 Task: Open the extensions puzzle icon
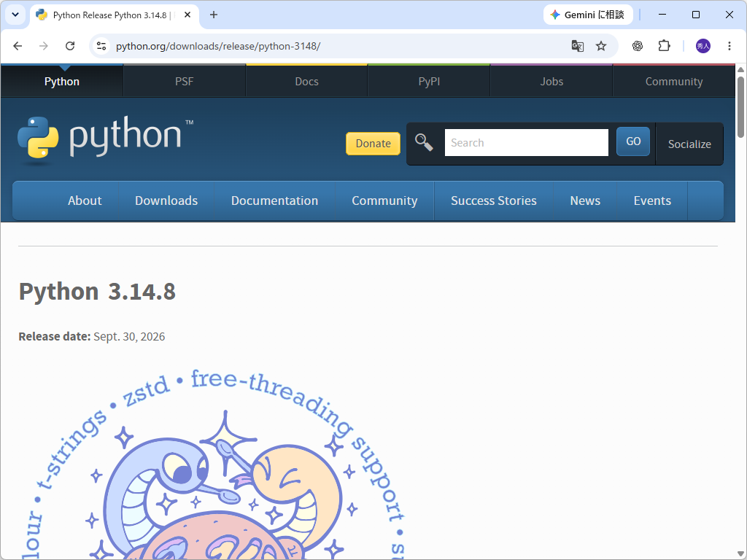(x=664, y=46)
